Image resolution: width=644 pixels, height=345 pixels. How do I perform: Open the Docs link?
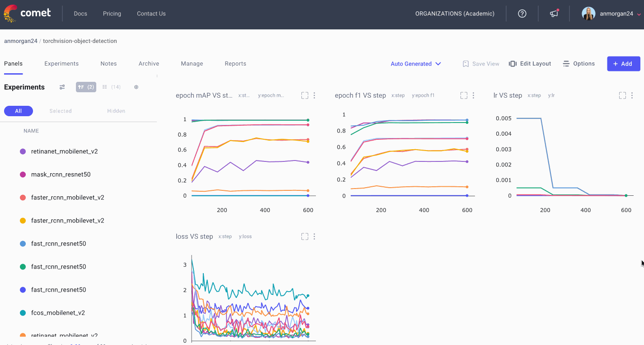(80, 14)
